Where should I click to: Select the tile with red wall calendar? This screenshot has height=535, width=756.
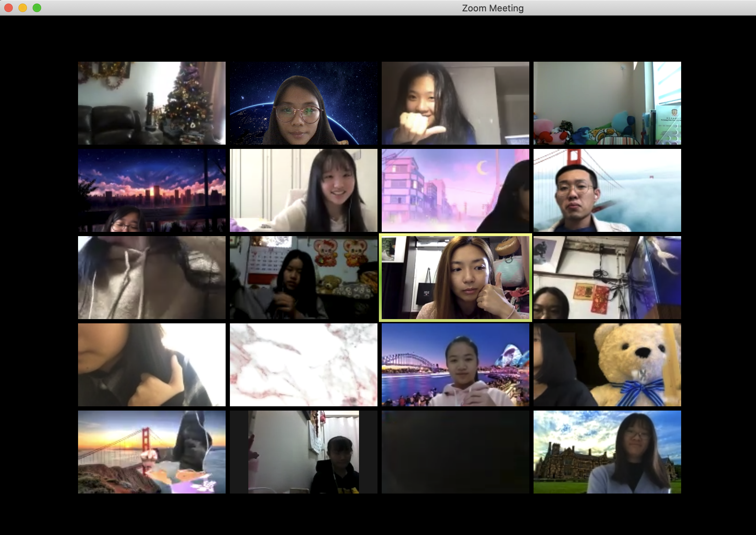pos(303,278)
